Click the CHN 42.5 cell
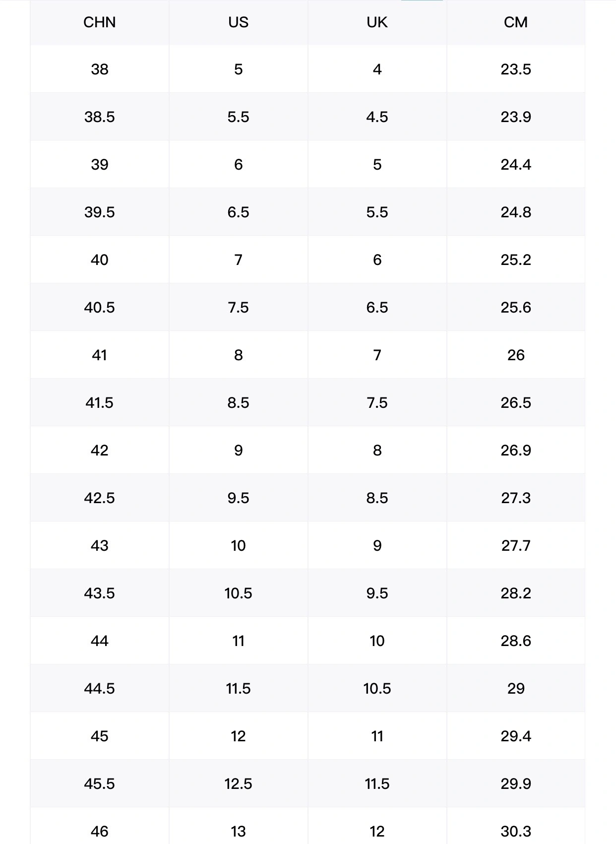616x844 pixels. pos(99,498)
